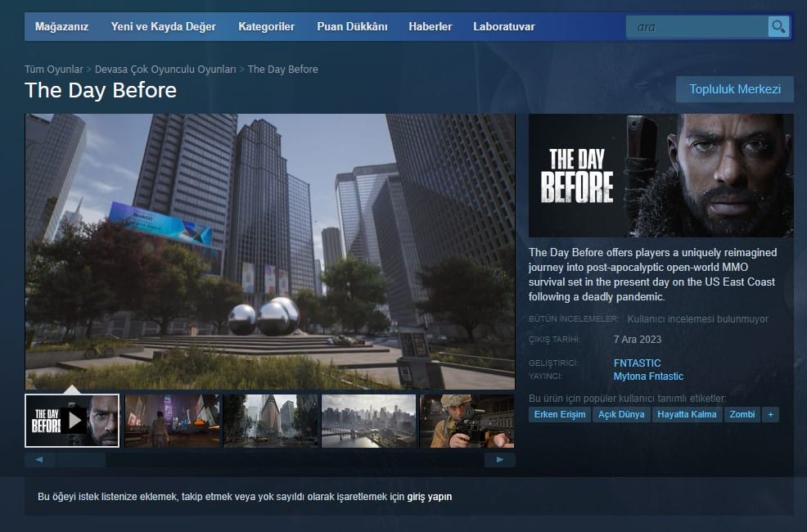Screen dimensions: 807x532
Task: Open the FNTASTIC developer link
Action: click(637, 363)
